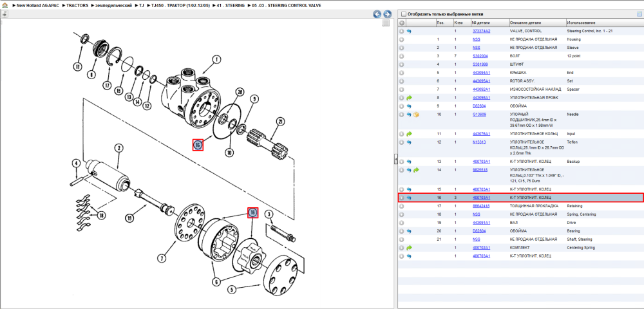Add position 3 БОЛТ using its circle icon
This screenshot has height=309, width=644.
click(x=402, y=56)
